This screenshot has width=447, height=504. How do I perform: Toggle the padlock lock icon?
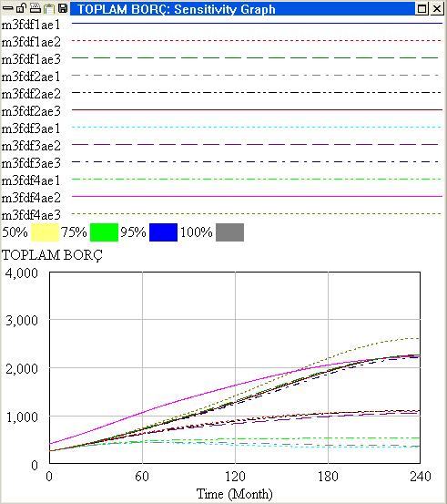click(21, 8)
